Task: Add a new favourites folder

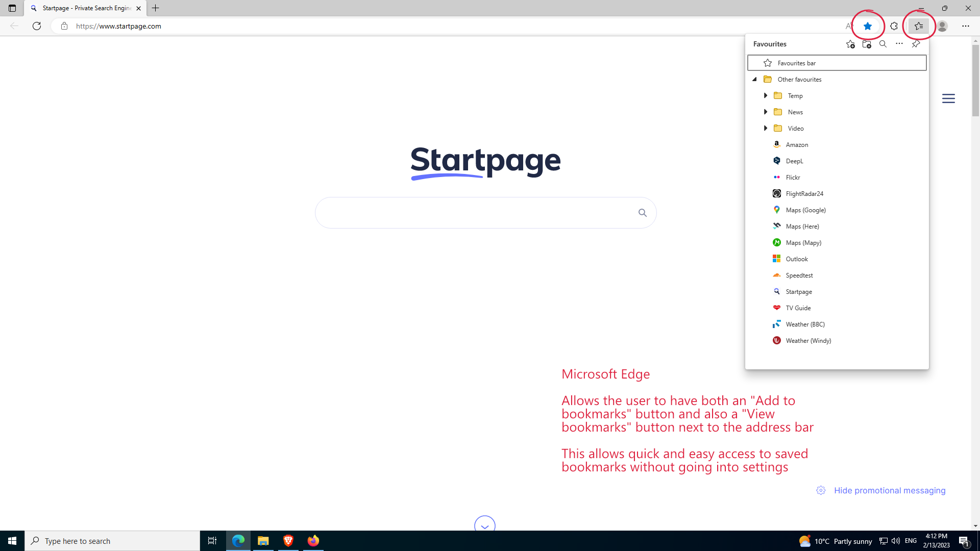Action: [867, 44]
